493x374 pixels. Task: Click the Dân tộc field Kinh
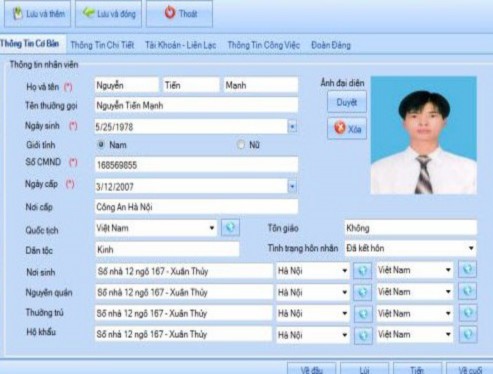point(167,249)
